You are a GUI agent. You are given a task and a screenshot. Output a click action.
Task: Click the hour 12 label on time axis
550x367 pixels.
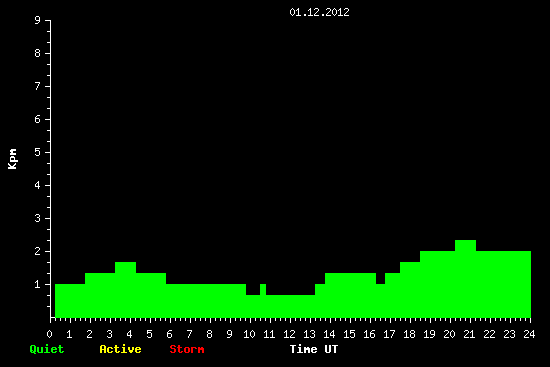tap(289, 334)
